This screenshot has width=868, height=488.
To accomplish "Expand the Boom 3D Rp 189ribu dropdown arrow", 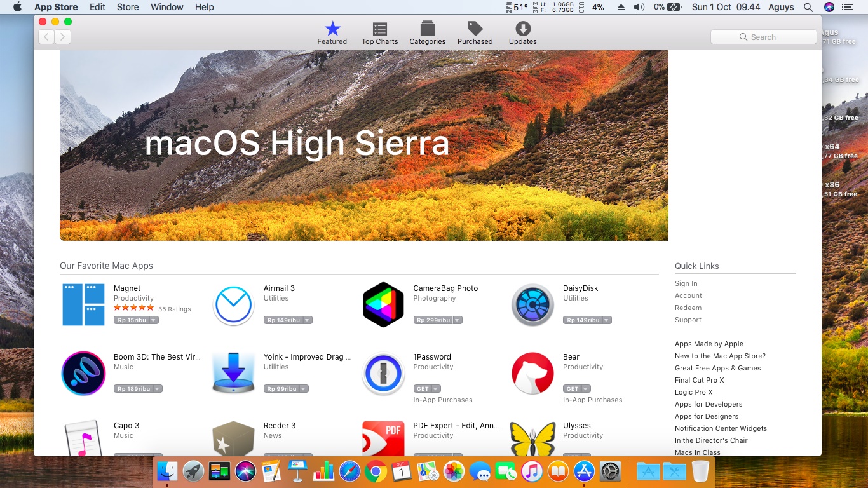I will pyautogui.click(x=157, y=389).
